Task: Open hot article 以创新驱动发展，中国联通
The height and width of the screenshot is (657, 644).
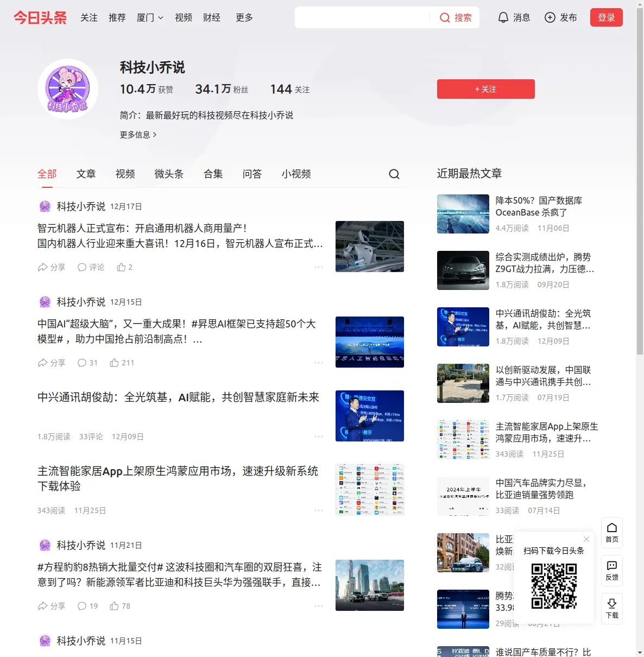Action: (543, 376)
